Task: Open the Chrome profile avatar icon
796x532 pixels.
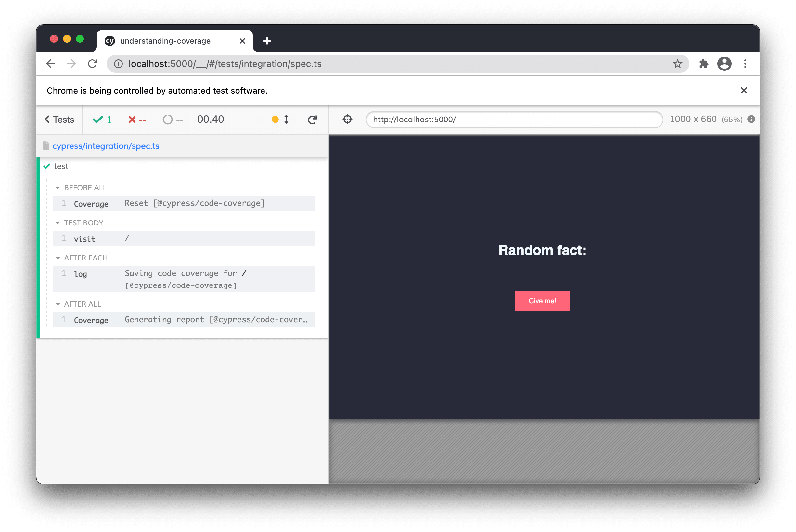Action: [x=724, y=64]
